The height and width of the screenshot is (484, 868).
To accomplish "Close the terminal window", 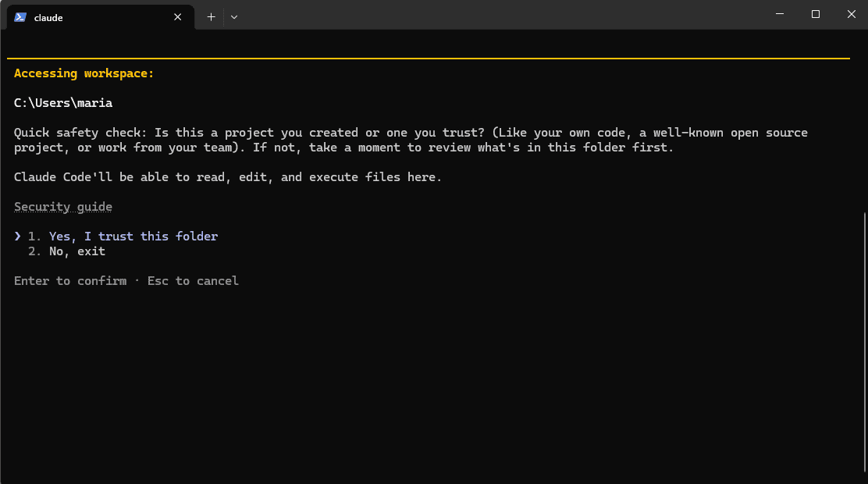I will [x=852, y=14].
